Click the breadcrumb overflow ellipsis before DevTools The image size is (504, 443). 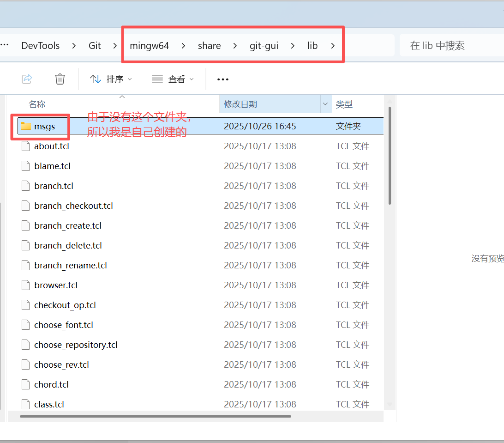5,45
